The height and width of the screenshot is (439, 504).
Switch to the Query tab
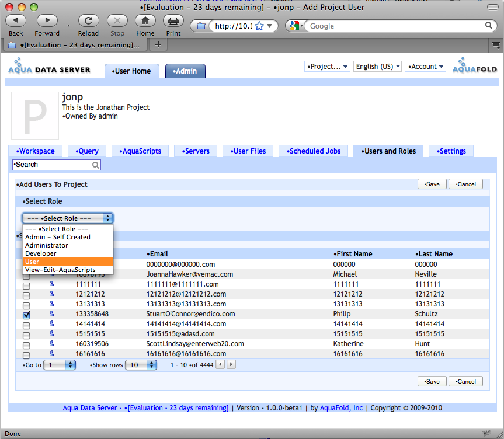(x=87, y=151)
